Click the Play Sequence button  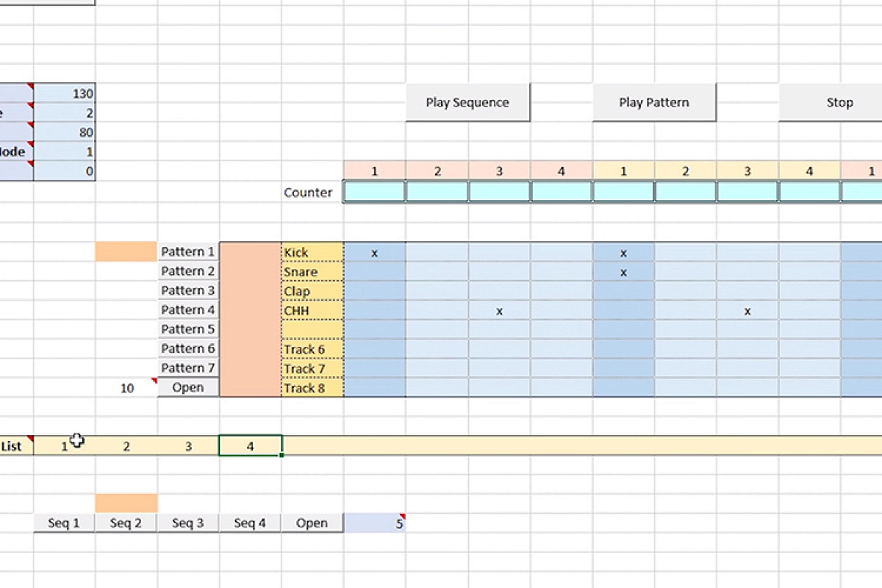click(x=467, y=102)
